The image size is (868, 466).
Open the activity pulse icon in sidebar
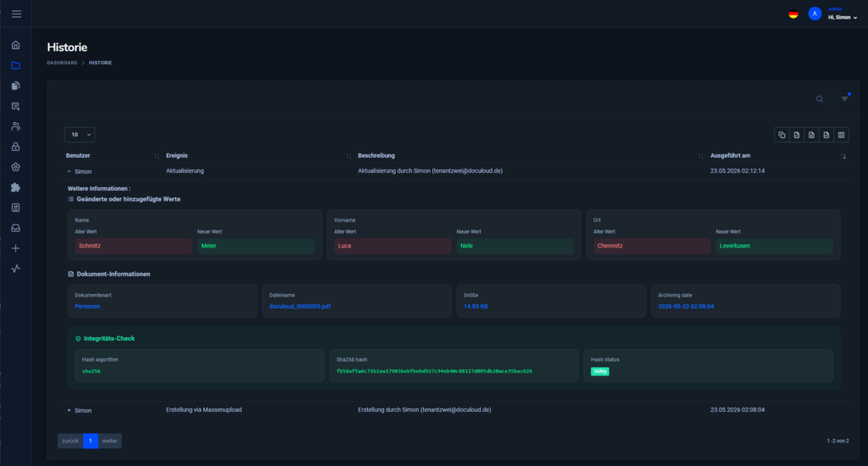pos(15,269)
